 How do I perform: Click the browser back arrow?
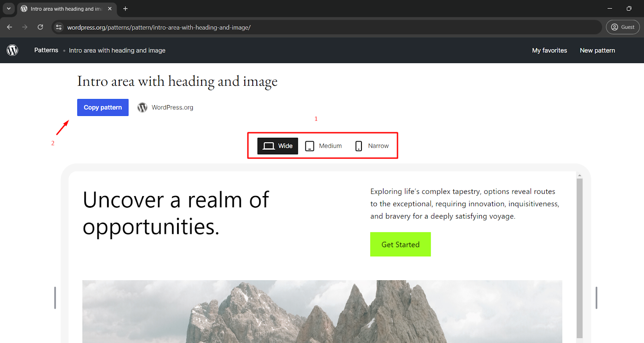10,27
